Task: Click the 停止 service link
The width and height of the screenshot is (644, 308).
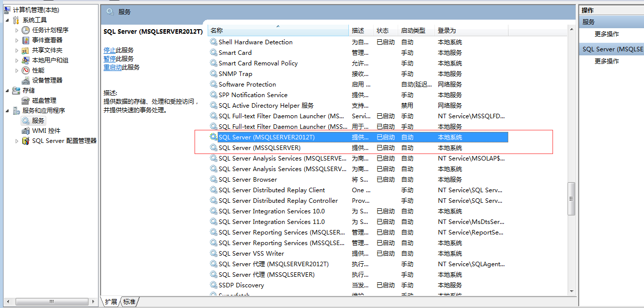Action: (110, 50)
